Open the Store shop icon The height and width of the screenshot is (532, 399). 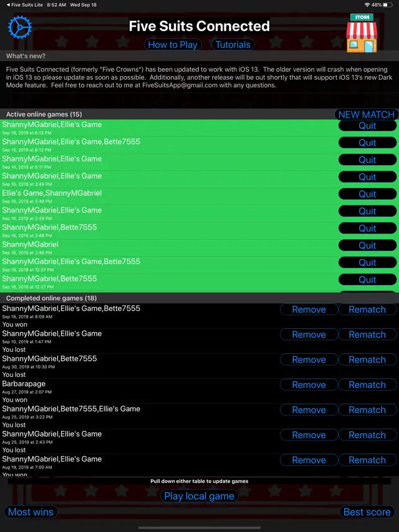362,33
